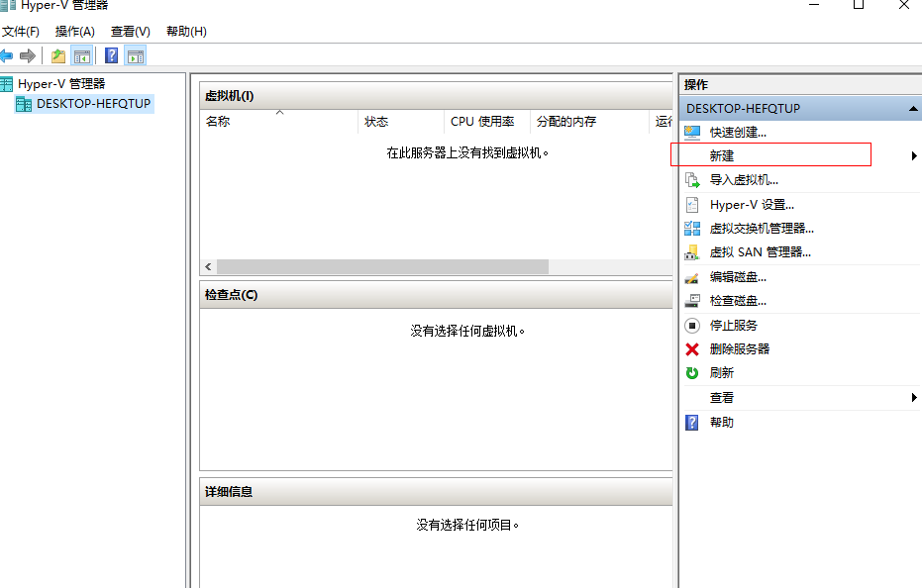
Task: Click the 操作 pane title
Action: (x=695, y=85)
